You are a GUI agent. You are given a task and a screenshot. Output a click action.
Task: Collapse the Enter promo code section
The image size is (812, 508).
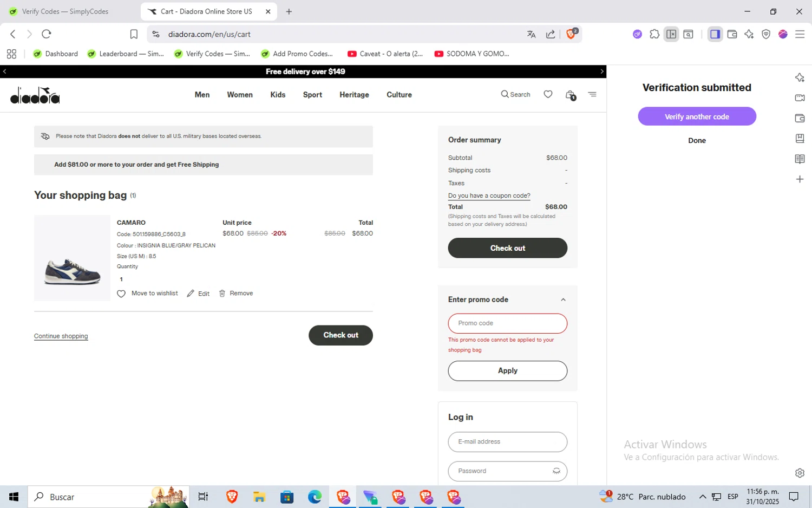563,299
